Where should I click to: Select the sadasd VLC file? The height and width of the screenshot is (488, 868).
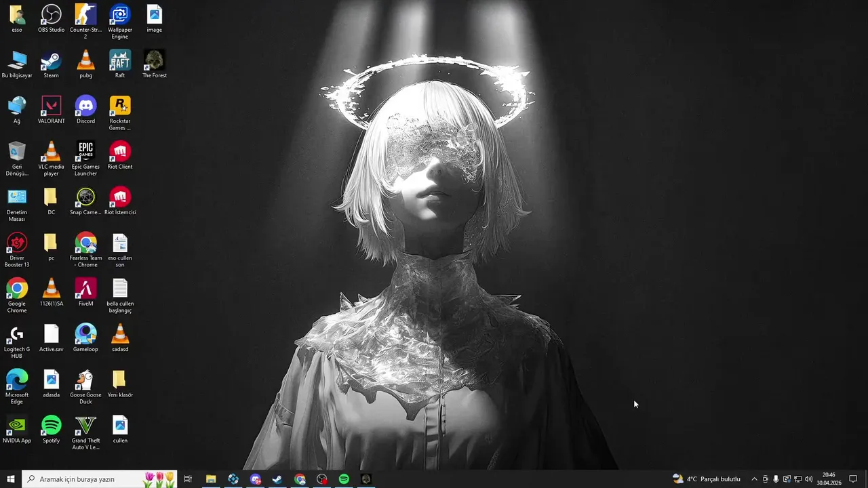coord(120,337)
